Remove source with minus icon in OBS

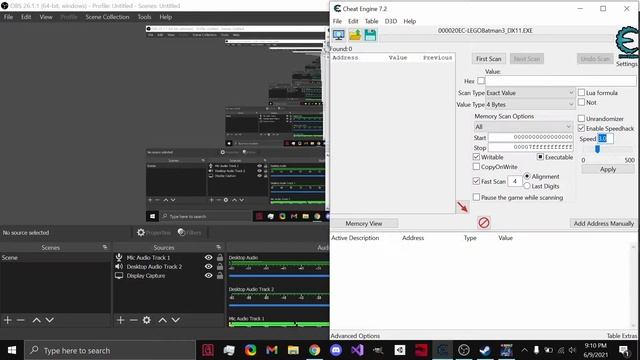[x=133, y=320]
